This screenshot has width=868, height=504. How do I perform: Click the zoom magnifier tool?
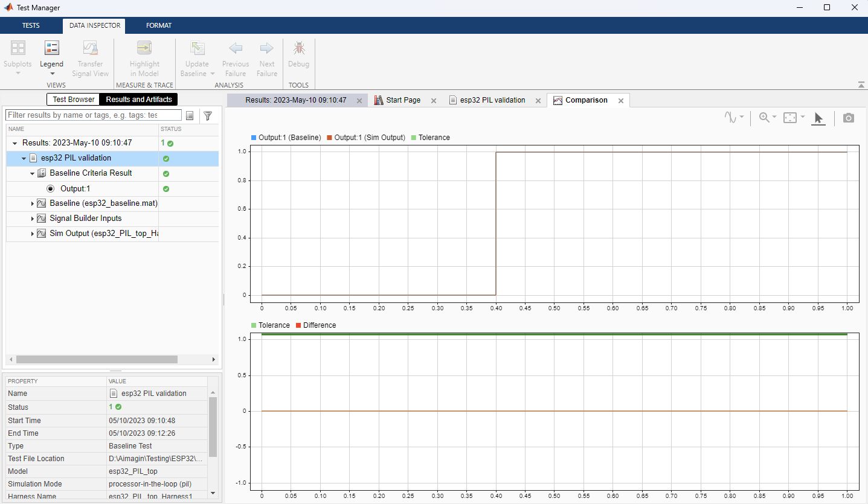click(x=764, y=118)
